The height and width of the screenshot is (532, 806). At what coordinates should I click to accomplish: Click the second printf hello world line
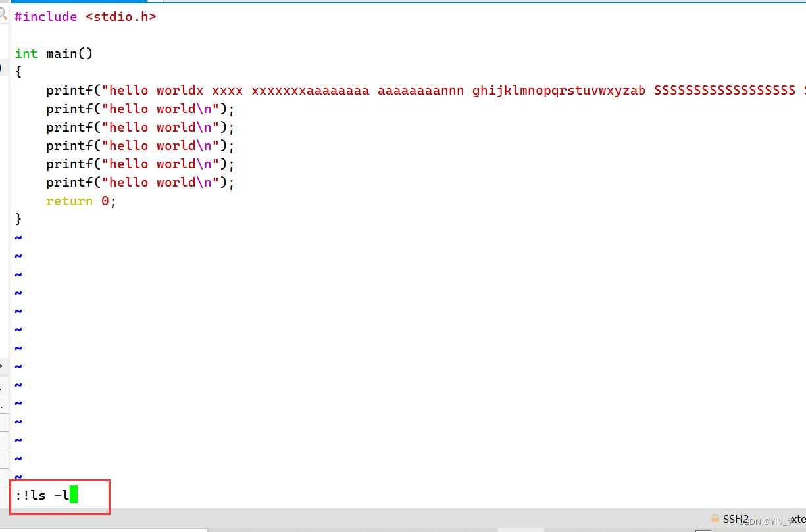click(x=140, y=109)
